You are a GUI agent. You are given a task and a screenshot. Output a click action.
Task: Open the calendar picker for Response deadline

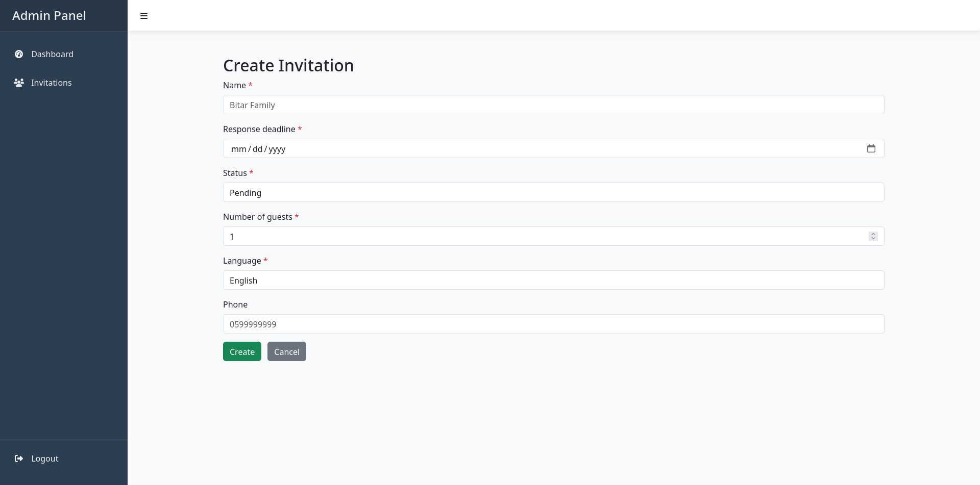tap(871, 148)
